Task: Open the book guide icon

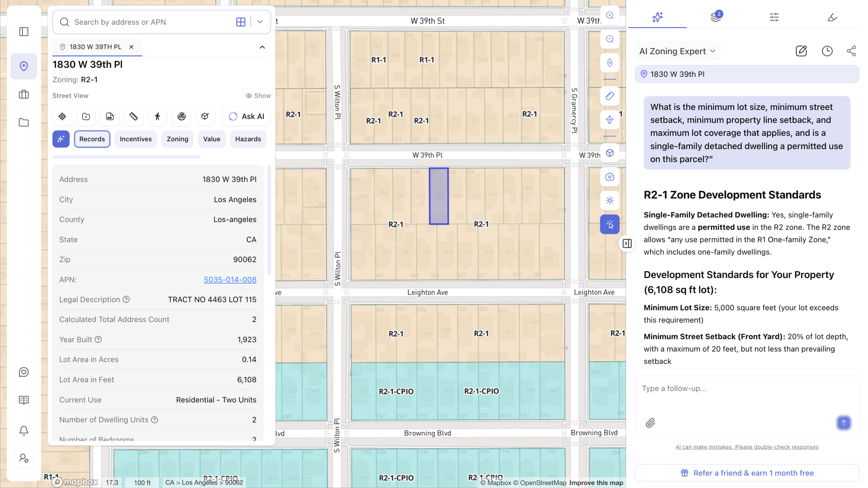Action: tap(24, 400)
